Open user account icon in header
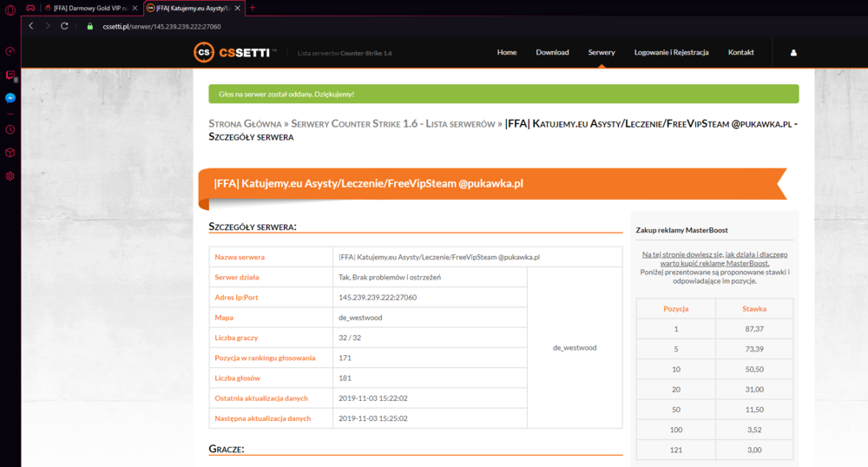This screenshot has width=868, height=467. coord(793,53)
